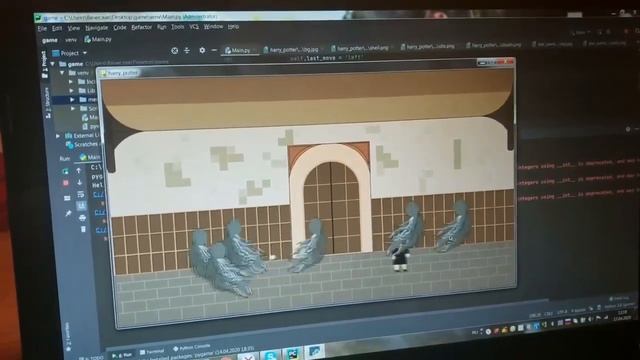Hide the Project tool window
The height and width of the screenshot is (360, 640).
(x=214, y=50)
